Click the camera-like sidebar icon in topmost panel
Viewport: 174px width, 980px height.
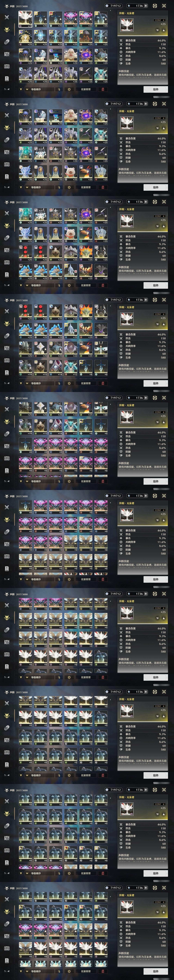[x=7, y=54]
